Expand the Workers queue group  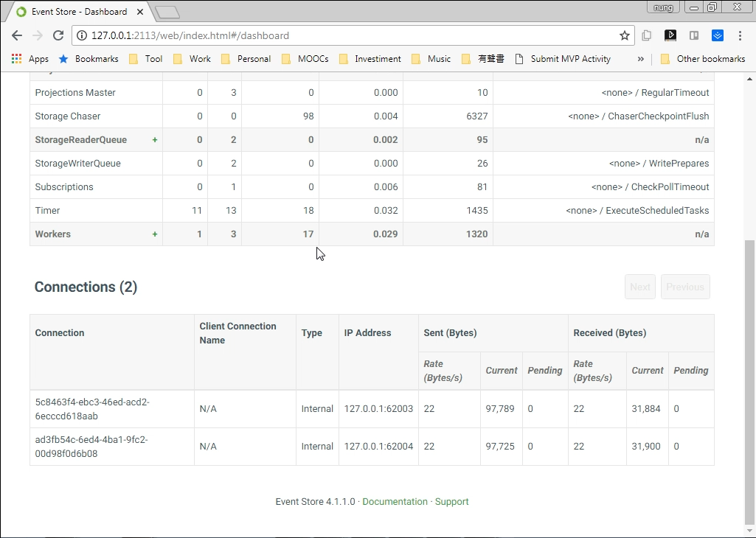pyautogui.click(x=155, y=234)
